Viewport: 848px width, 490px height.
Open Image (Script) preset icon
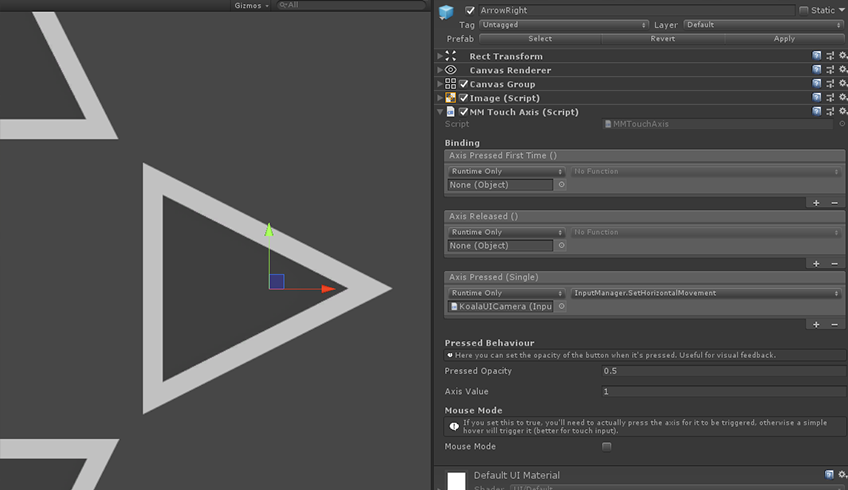830,98
